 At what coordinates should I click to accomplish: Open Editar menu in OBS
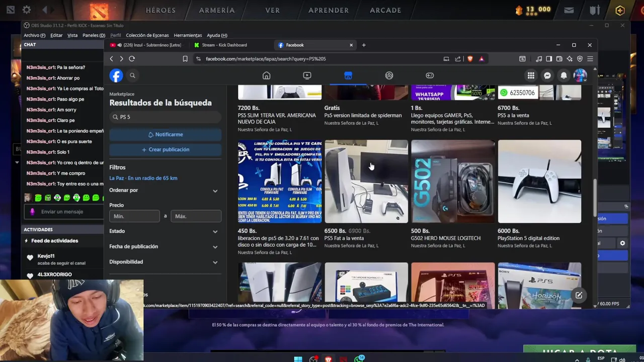(56, 35)
